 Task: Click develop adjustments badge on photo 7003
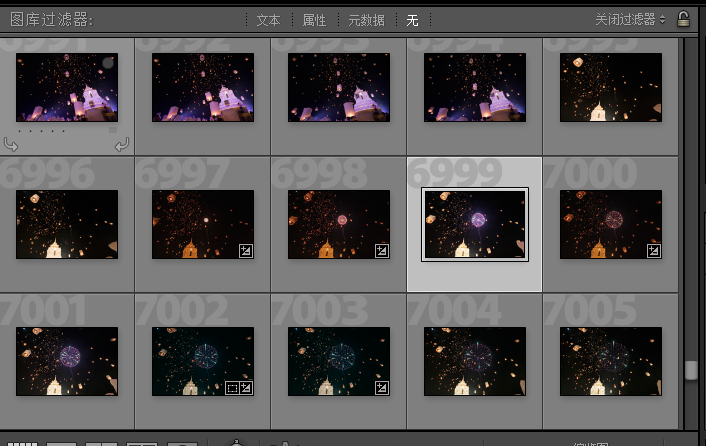click(x=381, y=388)
